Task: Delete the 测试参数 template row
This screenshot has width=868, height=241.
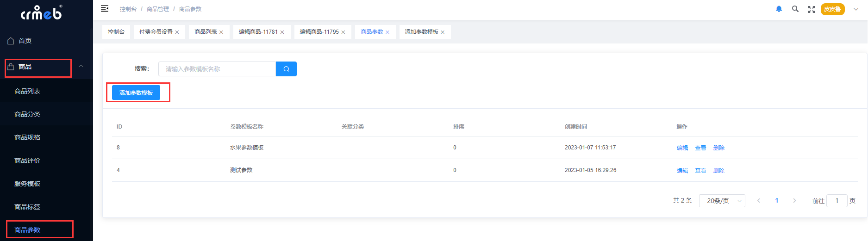Action: tap(718, 171)
